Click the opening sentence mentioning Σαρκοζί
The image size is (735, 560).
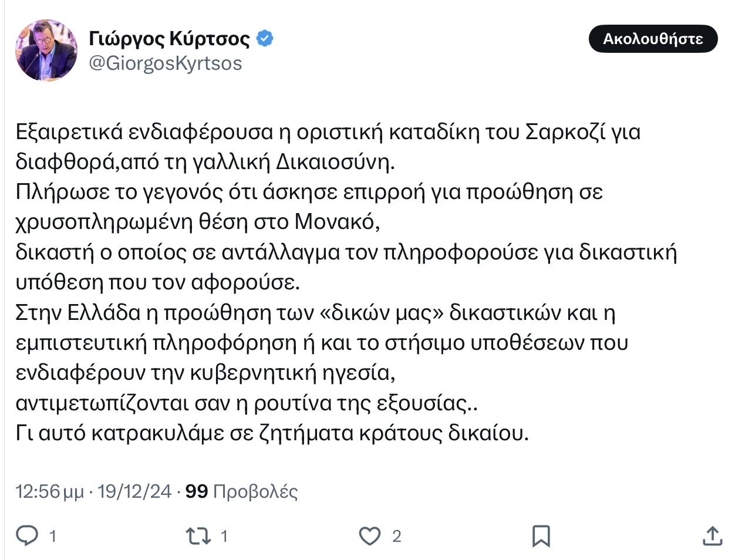pyautogui.click(x=328, y=132)
